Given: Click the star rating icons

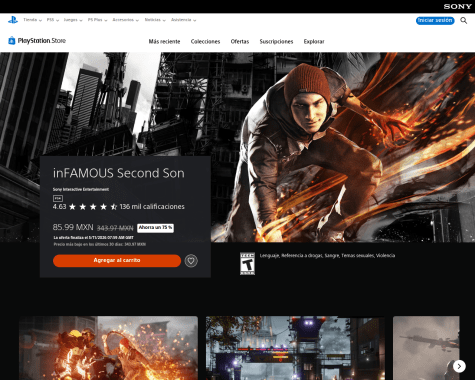Looking at the screenshot, I should pos(93,207).
